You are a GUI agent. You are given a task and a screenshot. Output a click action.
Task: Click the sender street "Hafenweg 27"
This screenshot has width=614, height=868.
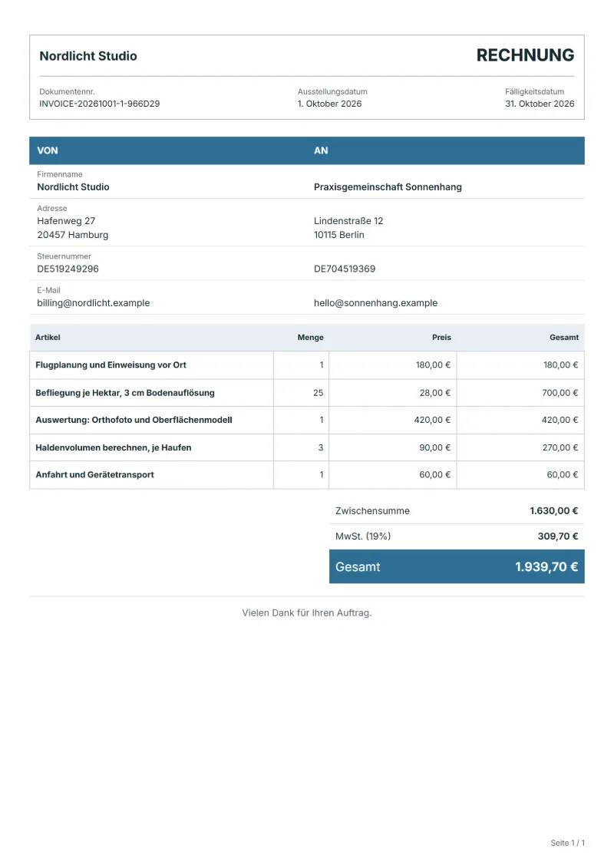click(x=66, y=221)
